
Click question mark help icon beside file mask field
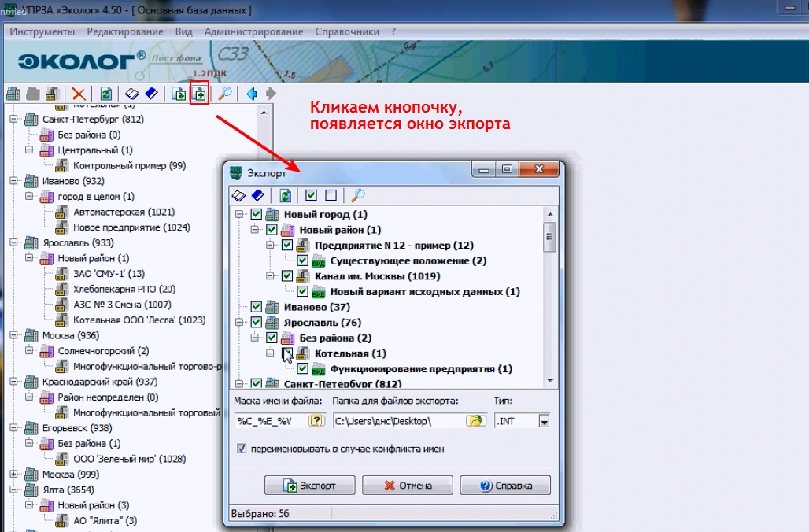pos(316,421)
